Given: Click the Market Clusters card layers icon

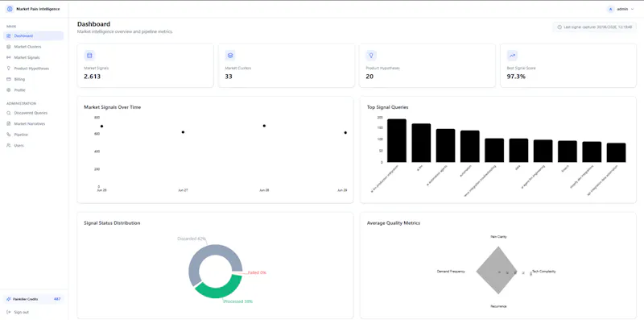Looking at the screenshot, I should tap(230, 56).
